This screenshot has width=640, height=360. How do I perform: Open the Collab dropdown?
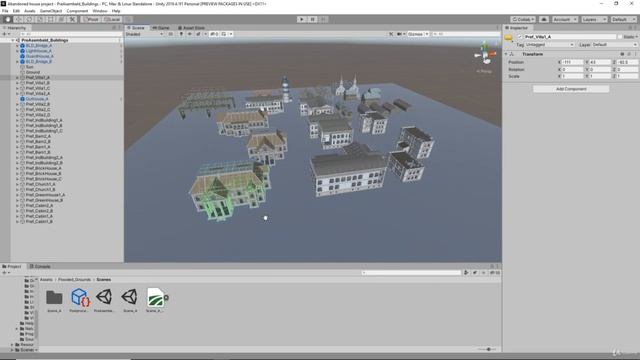[x=523, y=19]
